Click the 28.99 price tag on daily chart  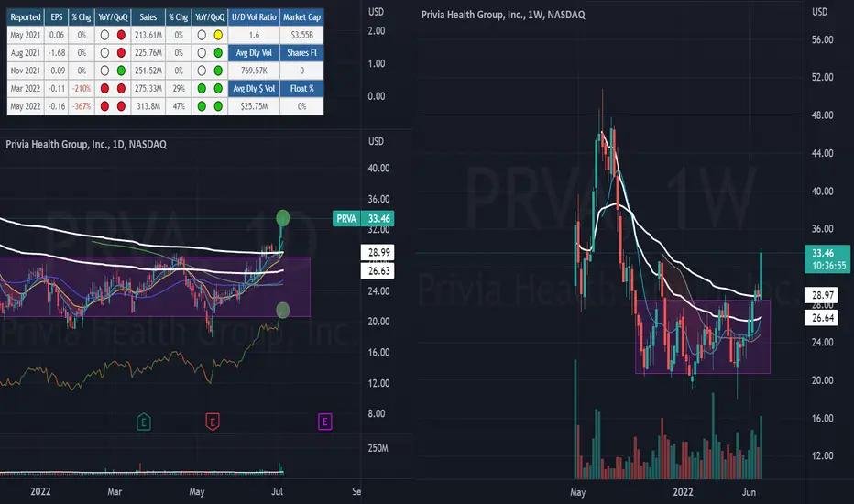(378, 252)
